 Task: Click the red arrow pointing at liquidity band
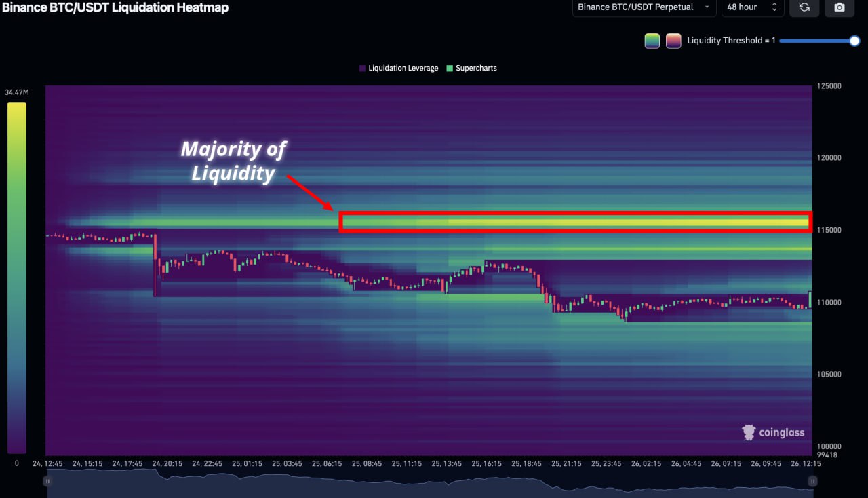point(309,193)
